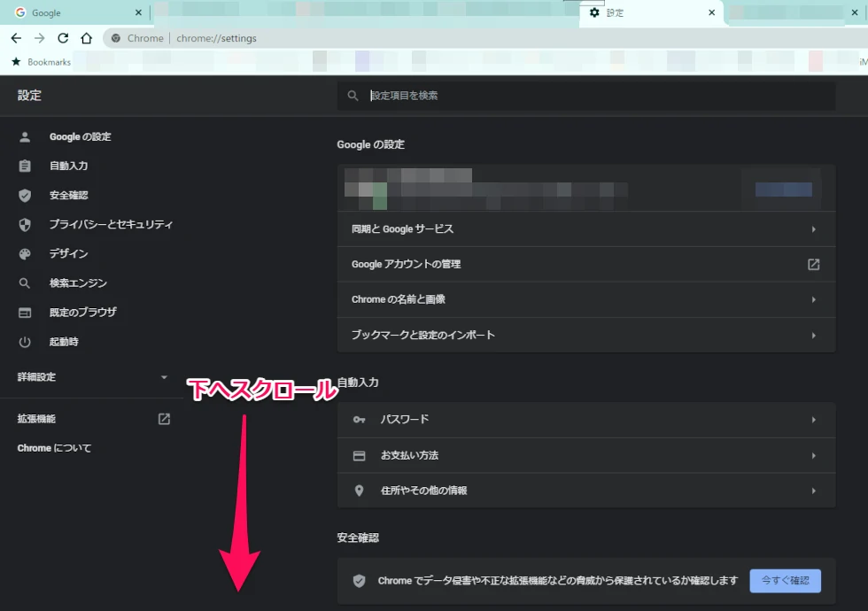Click the browser reload icon

tap(62, 38)
